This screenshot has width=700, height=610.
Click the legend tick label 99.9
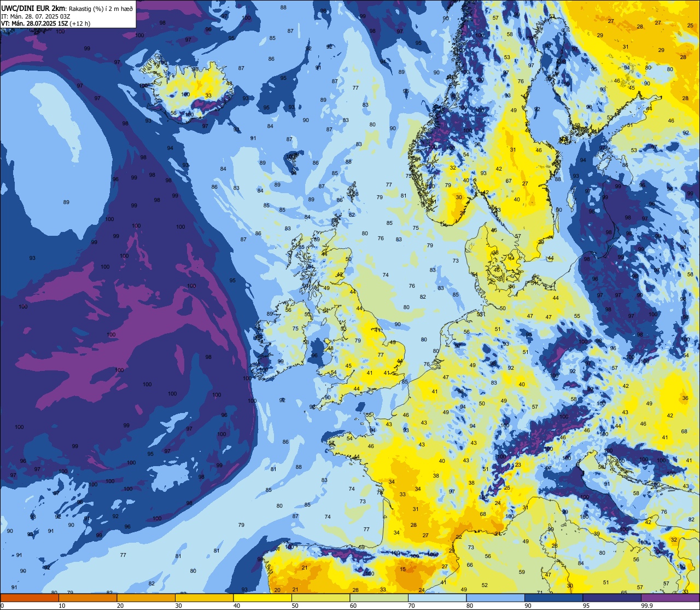tap(647, 606)
